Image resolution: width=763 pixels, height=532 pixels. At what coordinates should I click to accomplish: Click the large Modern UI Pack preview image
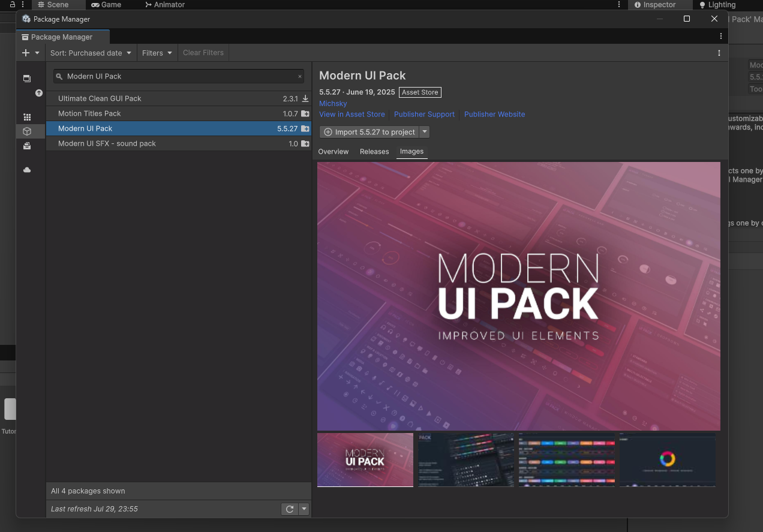[x=519, y=296]
